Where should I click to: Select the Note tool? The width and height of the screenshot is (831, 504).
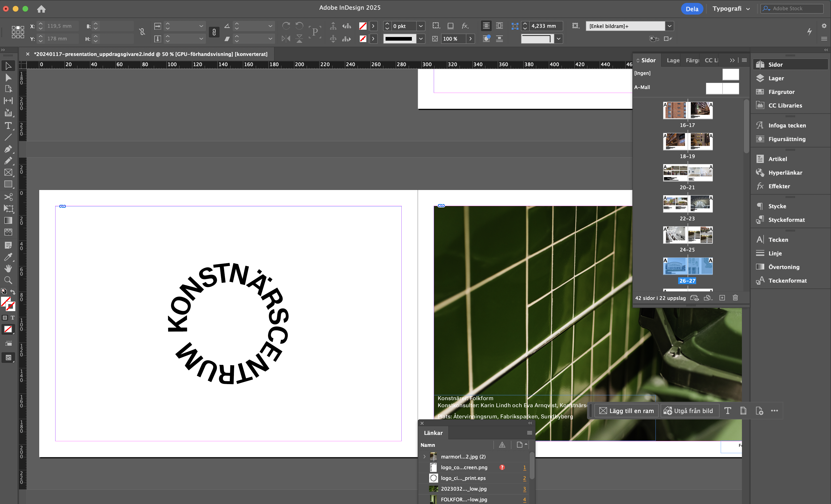8,245
